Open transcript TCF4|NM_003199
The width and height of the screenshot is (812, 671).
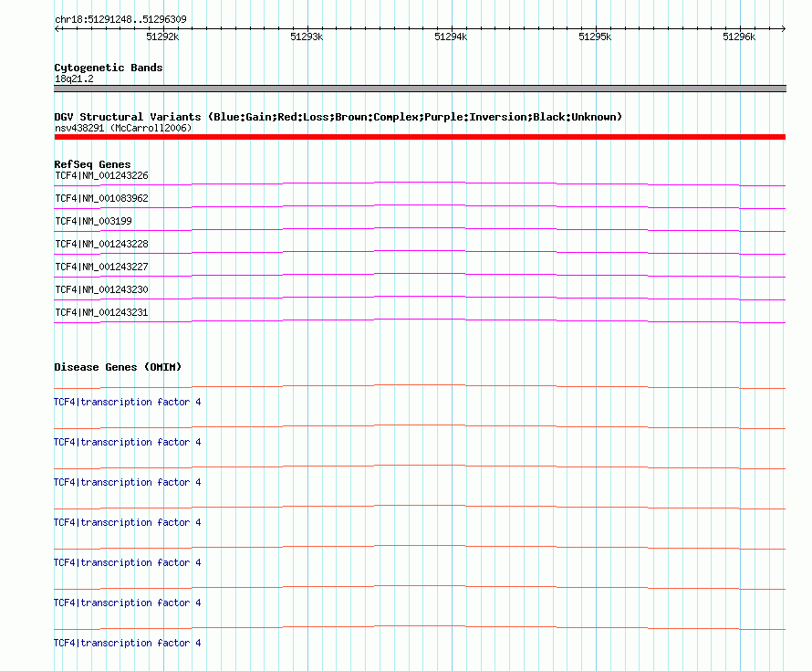pos(93,221)
